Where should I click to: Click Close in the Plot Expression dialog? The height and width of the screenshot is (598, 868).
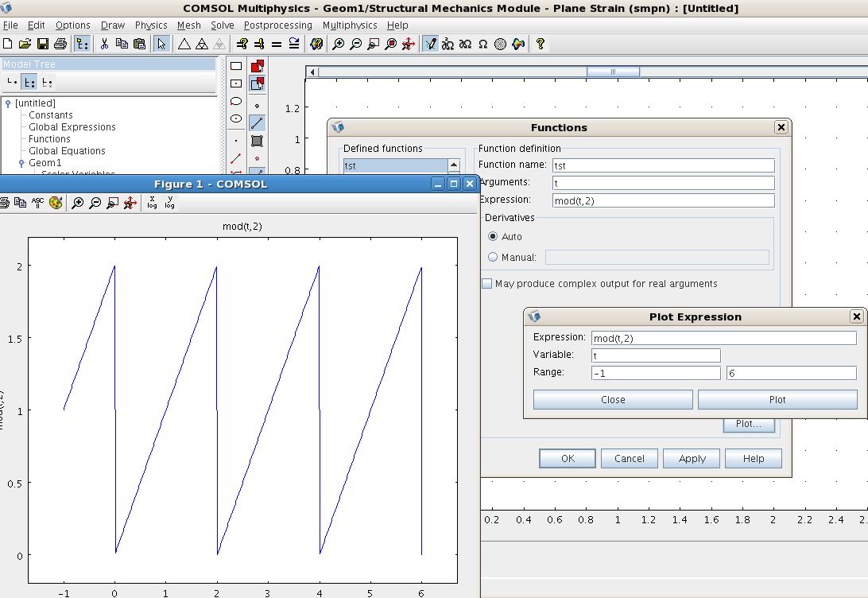tap(613, 400)
